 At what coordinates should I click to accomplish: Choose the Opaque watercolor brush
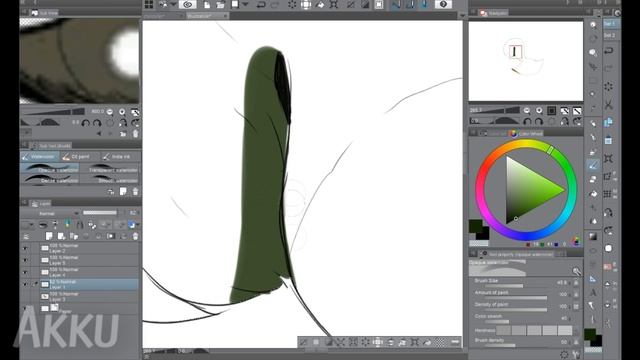tap(50, 169)
